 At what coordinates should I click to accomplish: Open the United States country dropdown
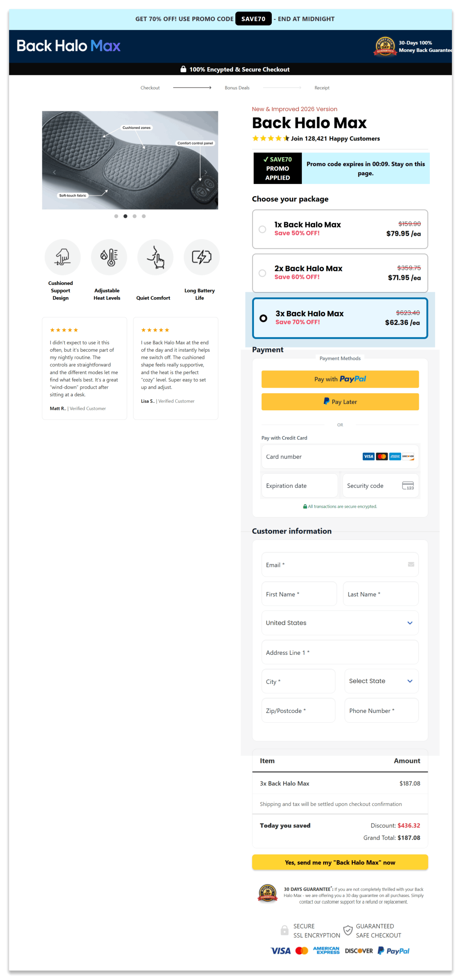tap(340, 623)
